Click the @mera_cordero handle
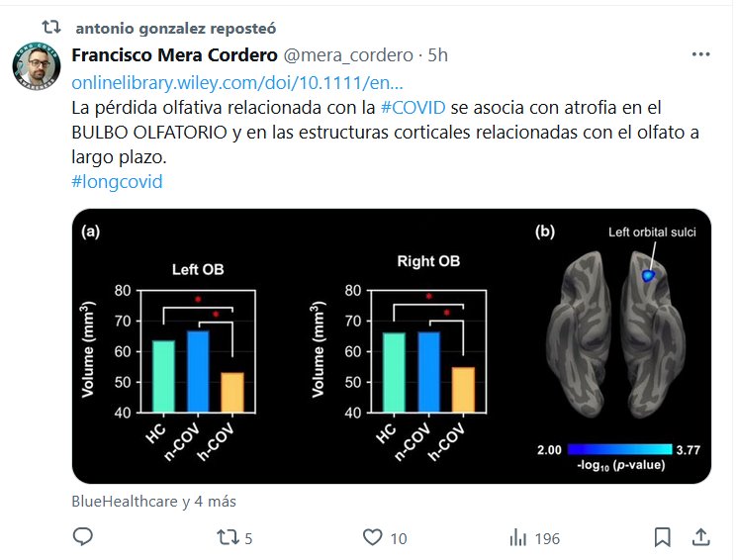The height and width of the screenshot is (560, 736). click(335, 55)
